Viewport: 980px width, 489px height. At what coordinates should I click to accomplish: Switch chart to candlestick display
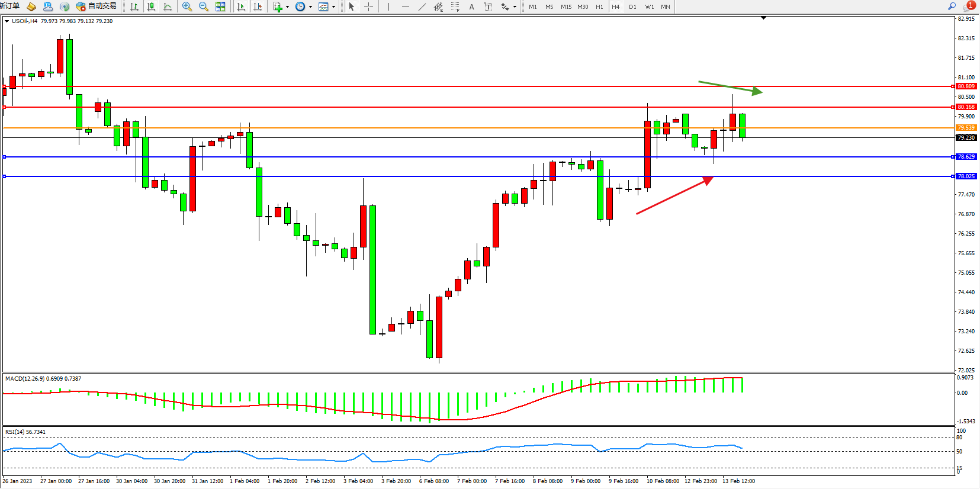151,7
